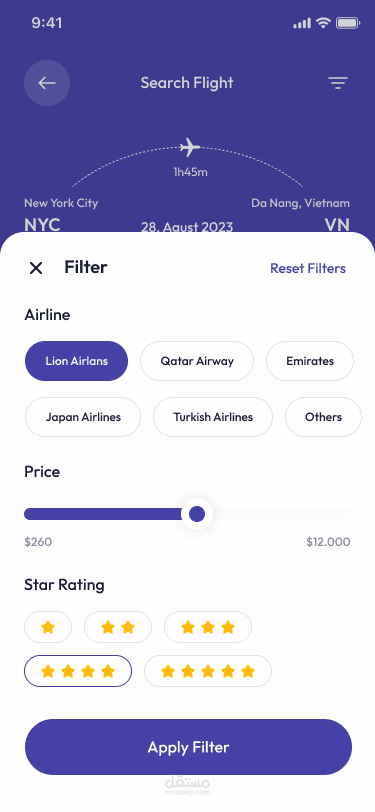Viewport: 375px width, 812px height.
Task: Deselect the Lion Airlans chip
Action: 76,361
